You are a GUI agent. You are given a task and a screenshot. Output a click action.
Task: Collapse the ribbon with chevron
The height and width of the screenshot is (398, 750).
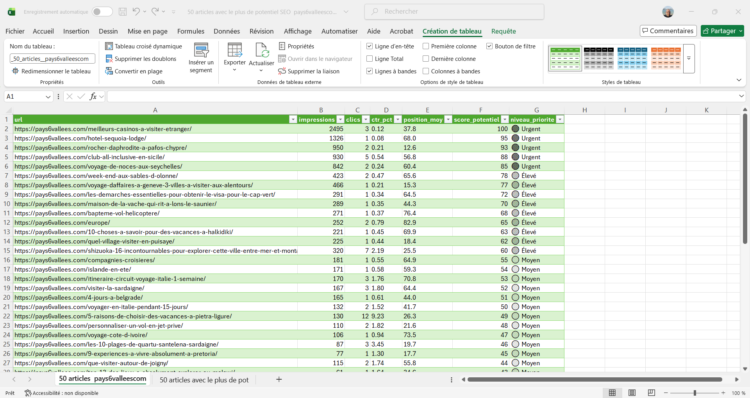tap(739, 80)
